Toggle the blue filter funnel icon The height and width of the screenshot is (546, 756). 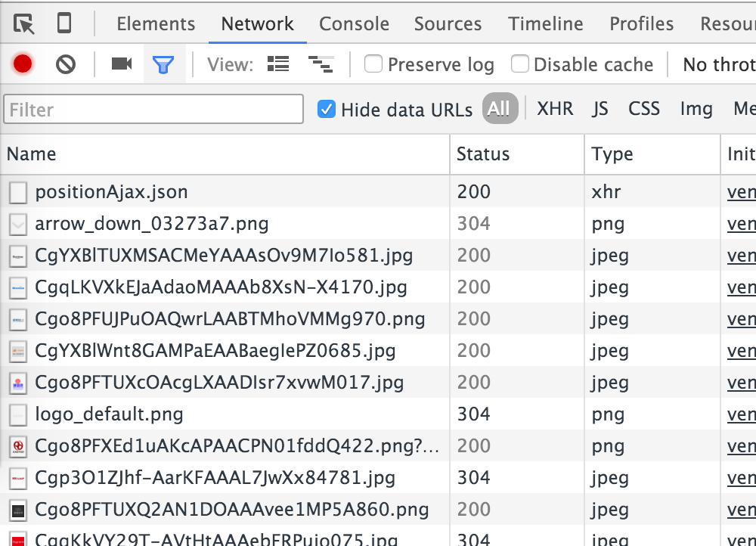click(x=163, y=65)
